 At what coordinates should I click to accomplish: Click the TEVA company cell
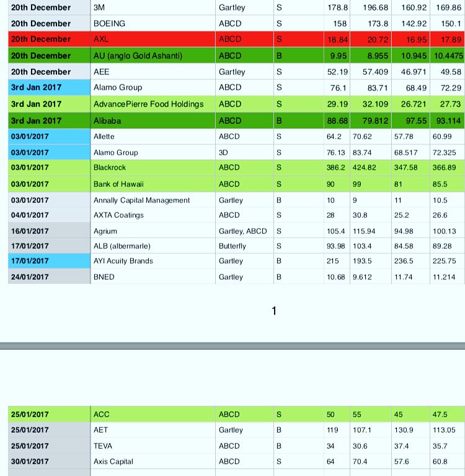[153, 446]
